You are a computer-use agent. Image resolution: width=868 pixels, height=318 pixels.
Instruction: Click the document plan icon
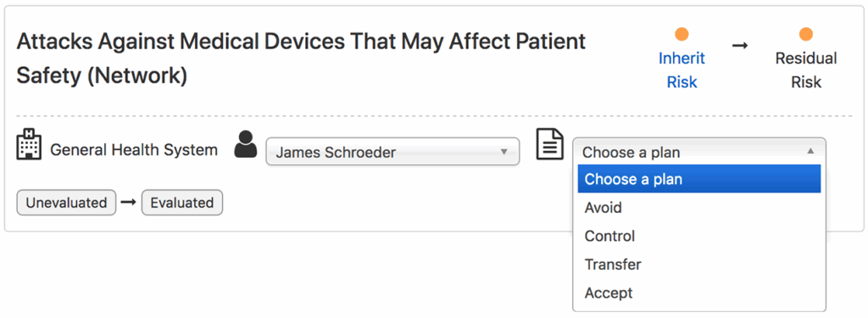550,144
